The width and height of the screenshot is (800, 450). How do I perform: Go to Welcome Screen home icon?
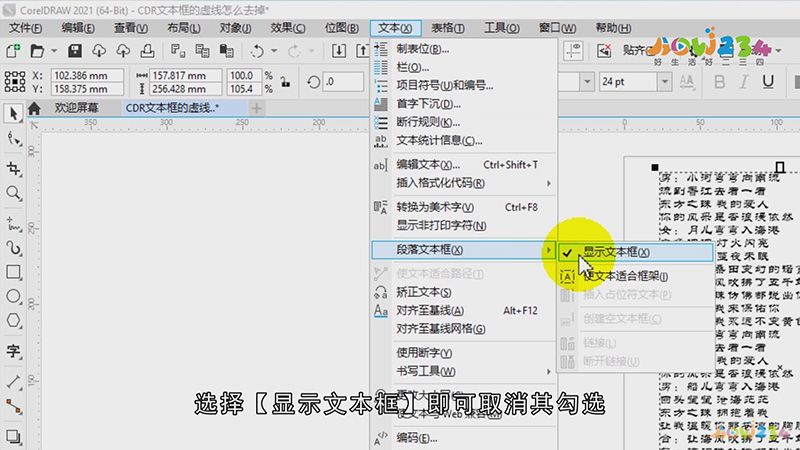pos(34,108)
